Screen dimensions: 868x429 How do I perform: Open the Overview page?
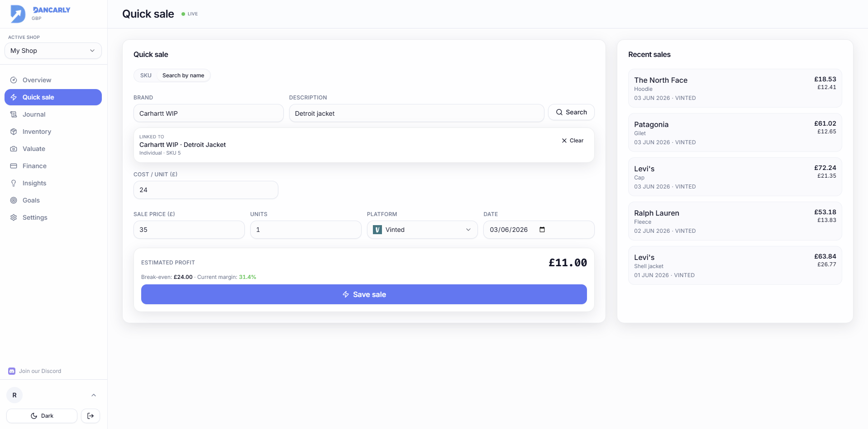coord(53,80)
